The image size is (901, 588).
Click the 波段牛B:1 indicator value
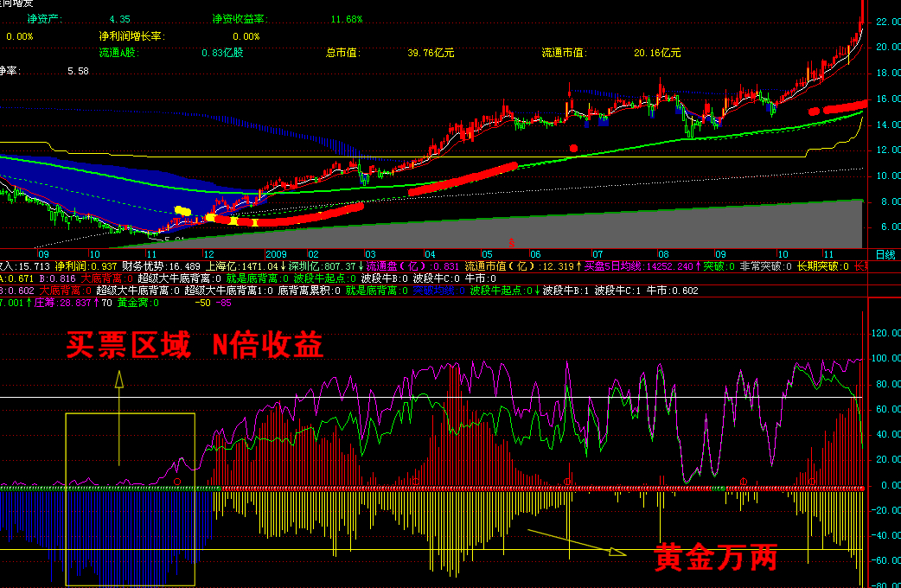point(566,291)
